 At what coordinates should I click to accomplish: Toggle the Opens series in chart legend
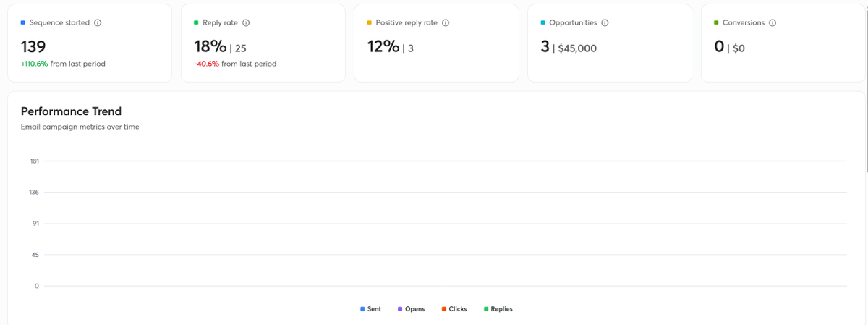click(412, 309)
